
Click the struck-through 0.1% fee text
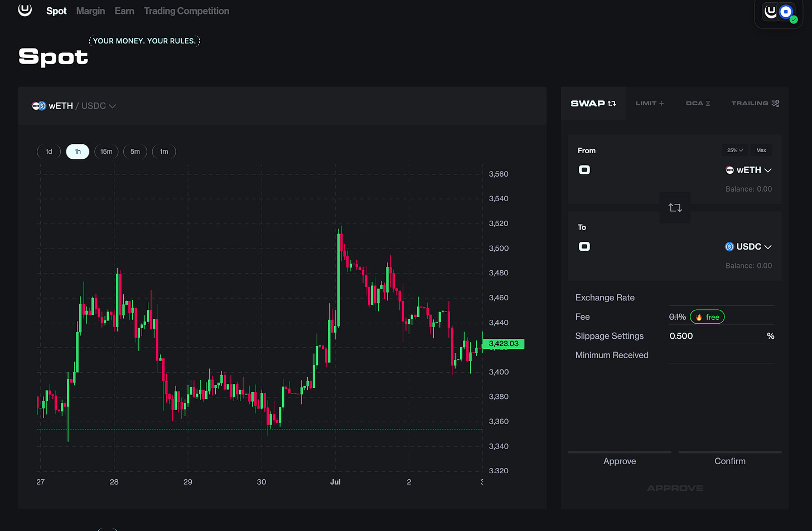click(x=678, y=317)
